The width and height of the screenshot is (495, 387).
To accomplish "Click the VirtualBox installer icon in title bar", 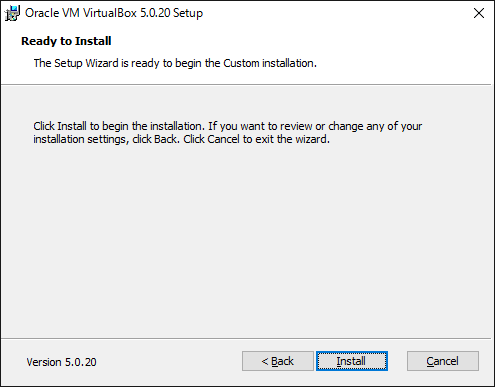I will pos(12,13).
